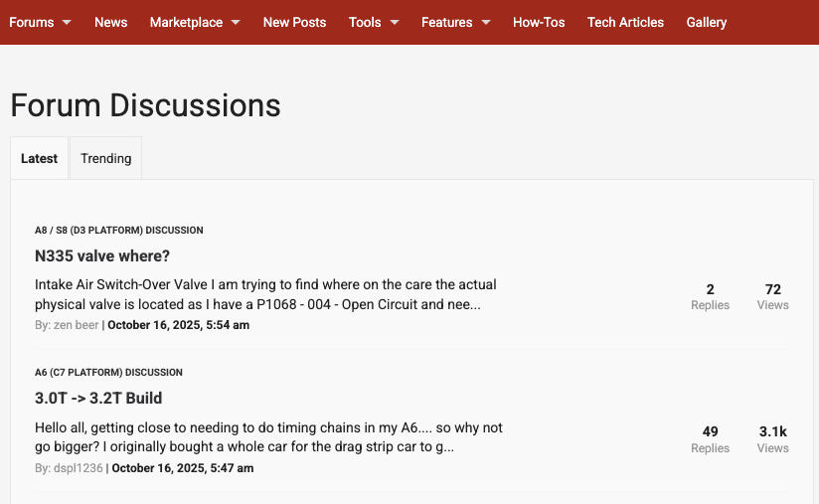Open the "3.0T -> 3.2T Build" thread

click(x=98, y=398)
